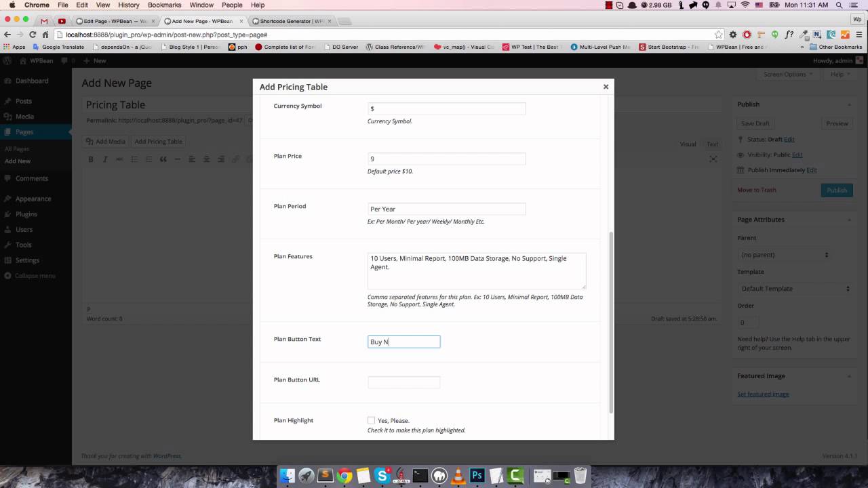Image resolution: width=868 pixels, height=488 pixels.
Task: Open the Template dropdown
Action: pos(795,289)
